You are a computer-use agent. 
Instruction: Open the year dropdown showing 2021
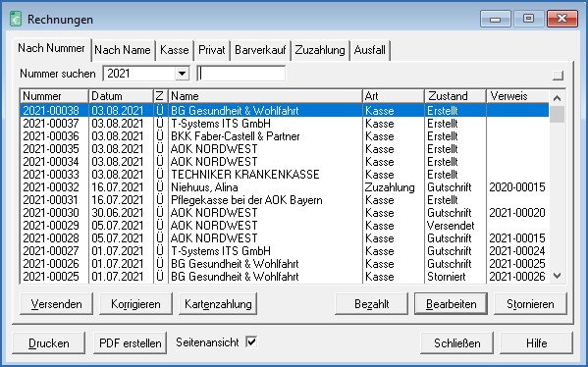(x=182, y=74)
